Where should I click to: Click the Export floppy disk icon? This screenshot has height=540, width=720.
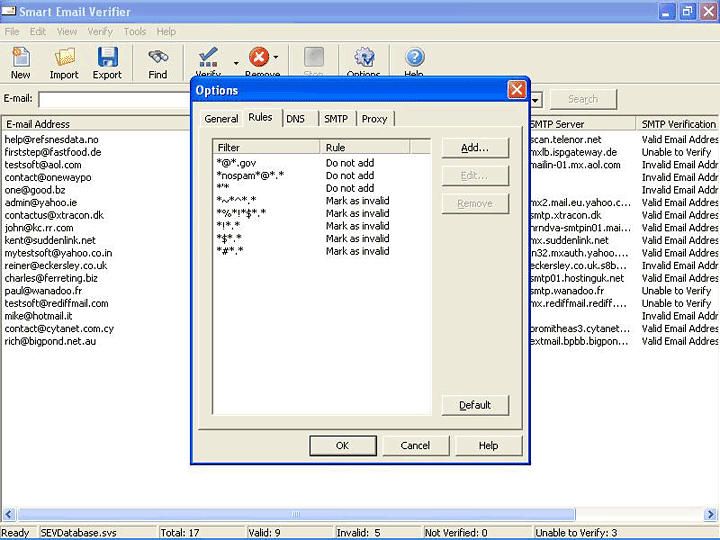pyautogui.click(x=107, y=58)
